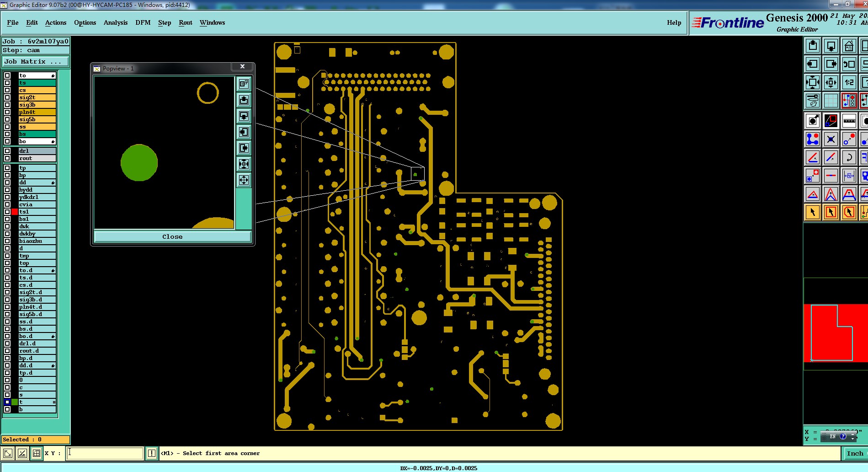
Task: Click the zoom out icon in main toolbar
Action: (x=831, y=82)
